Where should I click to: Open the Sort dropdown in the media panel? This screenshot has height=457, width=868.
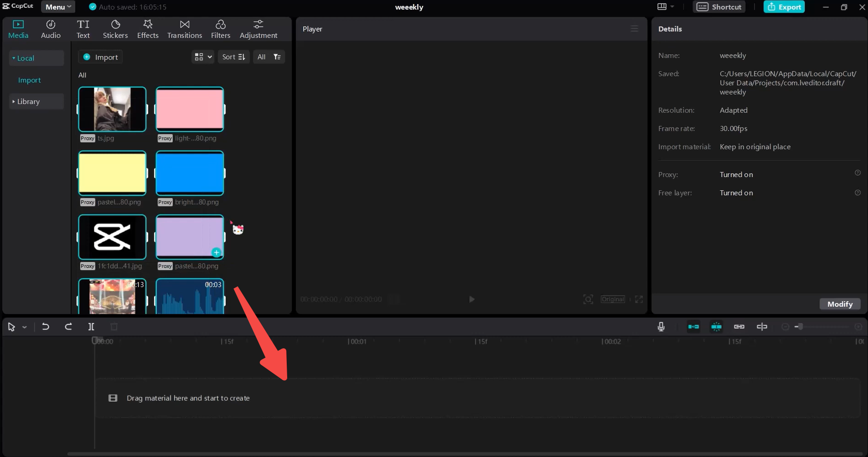(x=233, y=57)
